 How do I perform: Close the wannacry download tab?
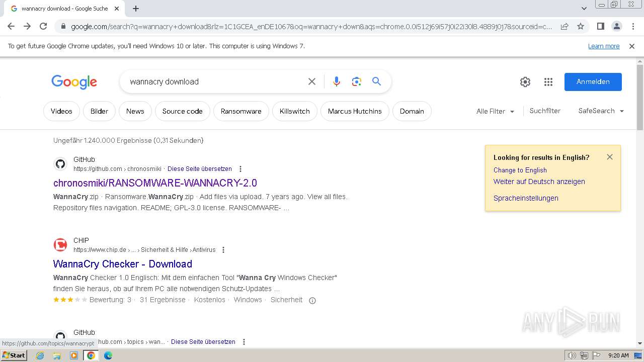117,9
